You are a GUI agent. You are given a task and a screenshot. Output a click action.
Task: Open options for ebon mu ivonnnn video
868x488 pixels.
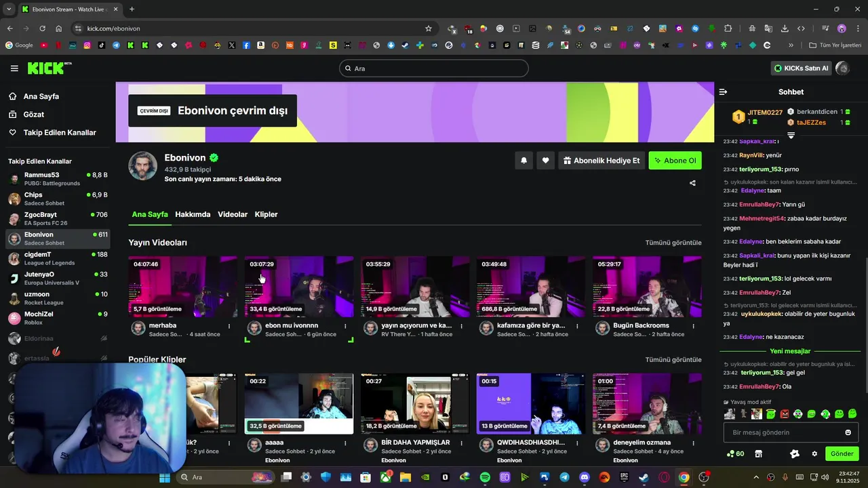tap(345, 326)
